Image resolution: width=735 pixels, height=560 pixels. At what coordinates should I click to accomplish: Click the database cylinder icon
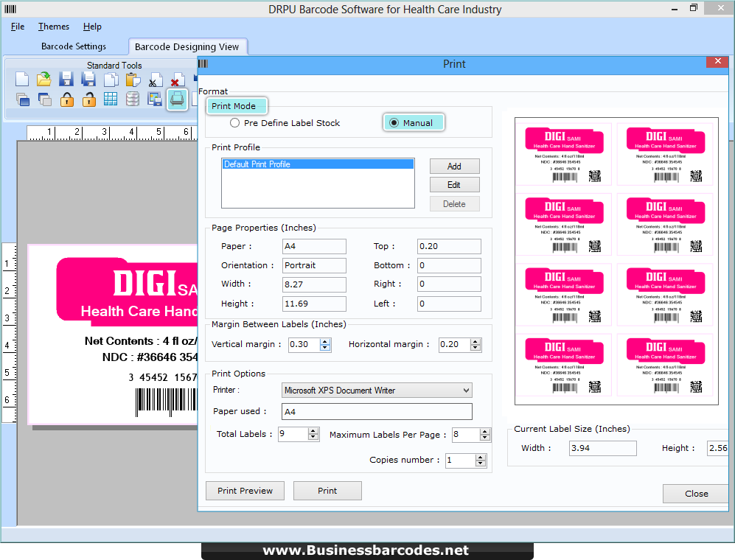tap(133, 99)
